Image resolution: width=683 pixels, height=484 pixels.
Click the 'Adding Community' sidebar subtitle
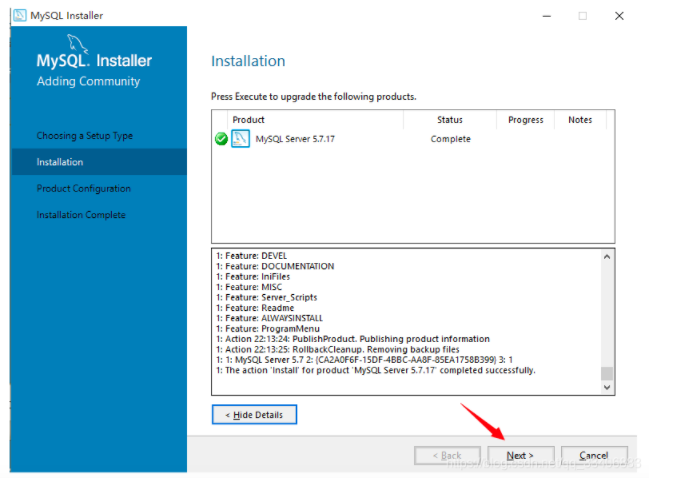coord(88,81)
